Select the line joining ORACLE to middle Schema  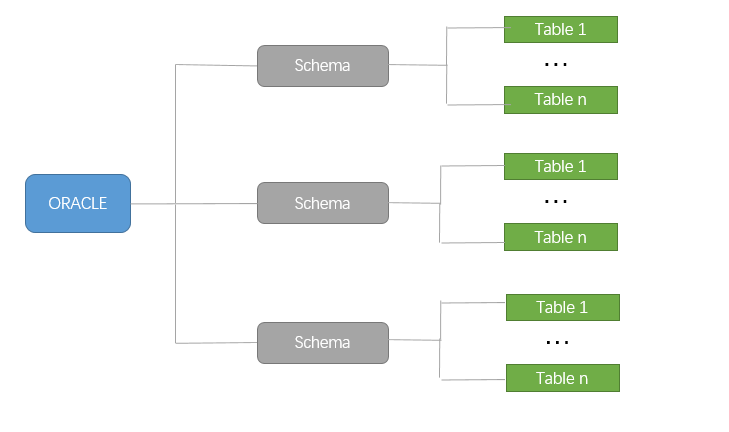[x=195, y=204]
